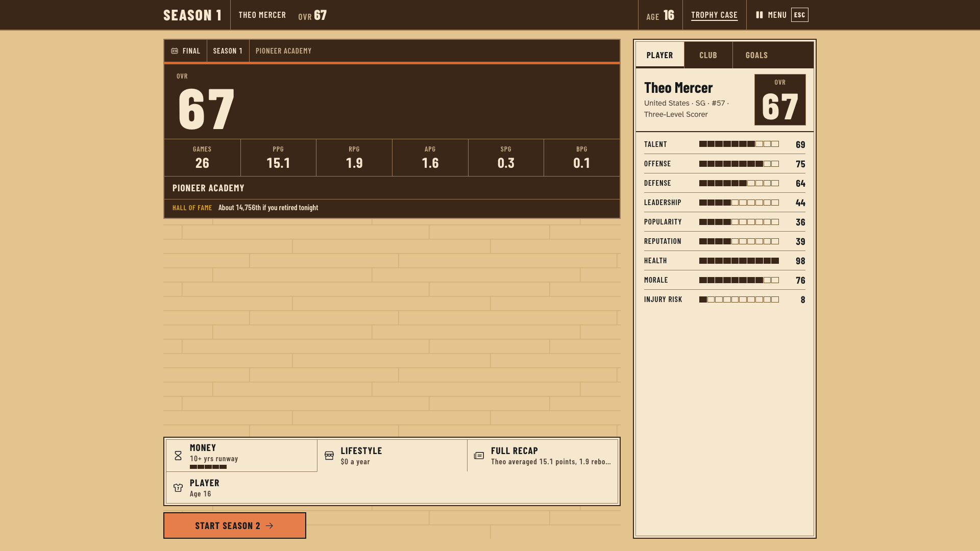Screen dimensions: 980x551
Task: Click the Reputation value 39
Action: [x=800, y=242]
